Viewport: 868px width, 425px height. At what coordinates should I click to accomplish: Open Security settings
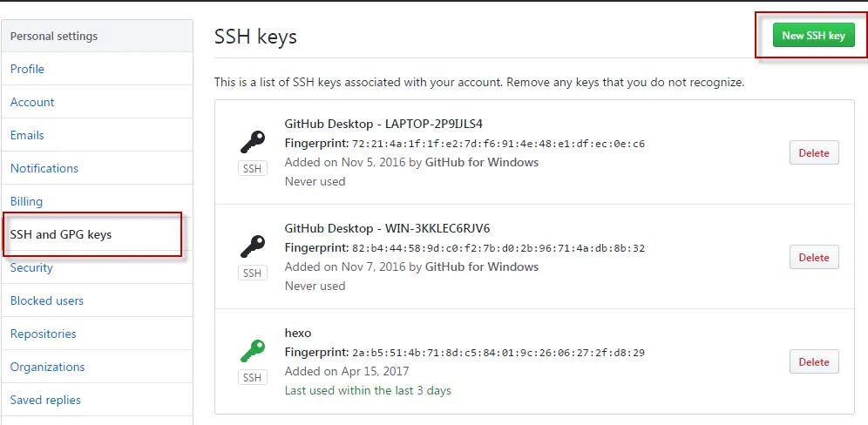(31, 267)
